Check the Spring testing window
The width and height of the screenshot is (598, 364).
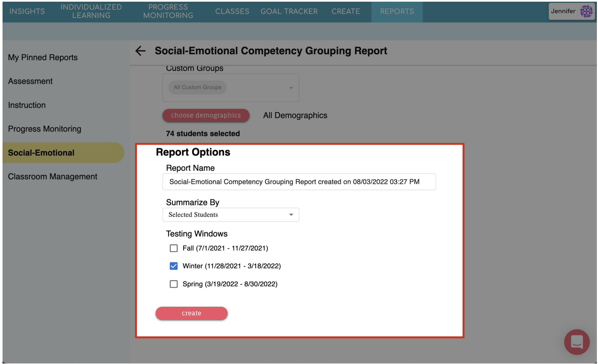pos(174,284)
